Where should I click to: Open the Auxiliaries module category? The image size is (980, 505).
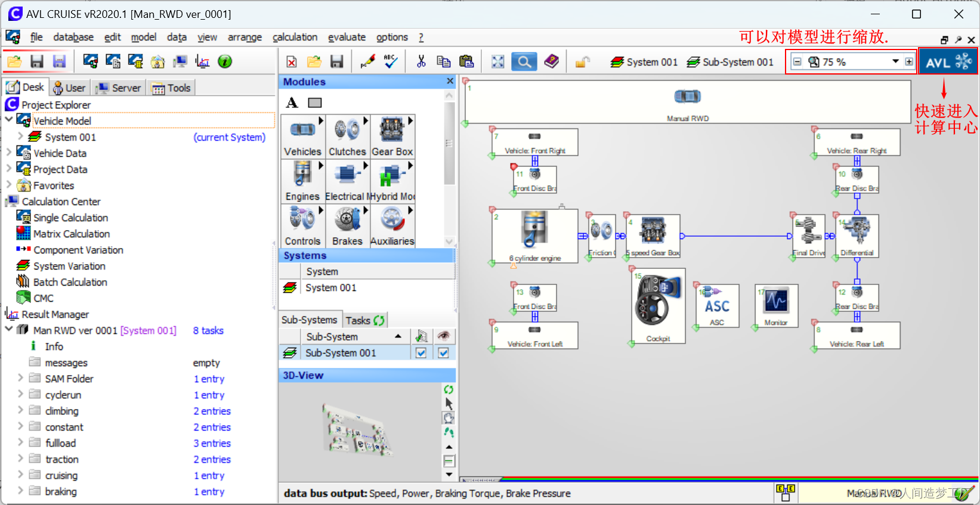(392, 226)
